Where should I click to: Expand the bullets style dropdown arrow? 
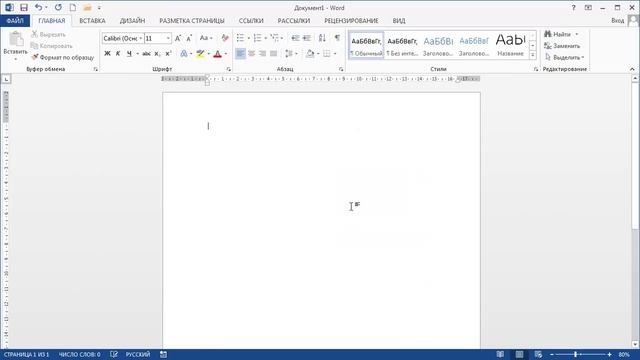pos(249,38)
